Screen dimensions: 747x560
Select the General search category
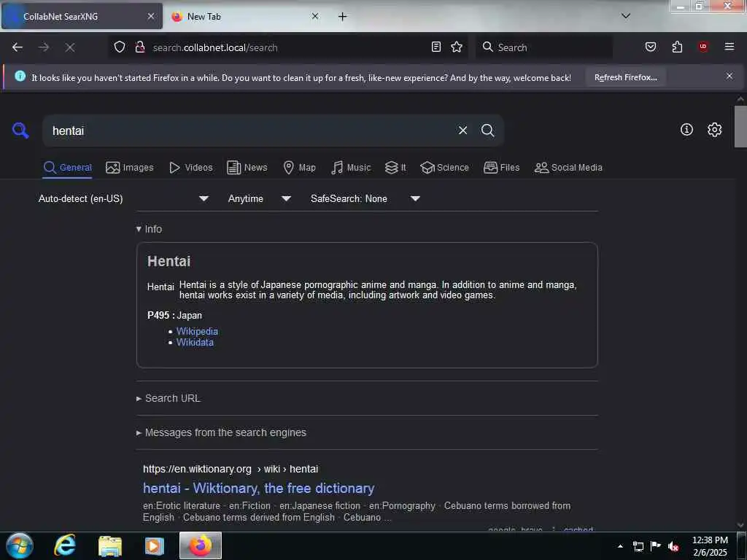click(67, 168)
